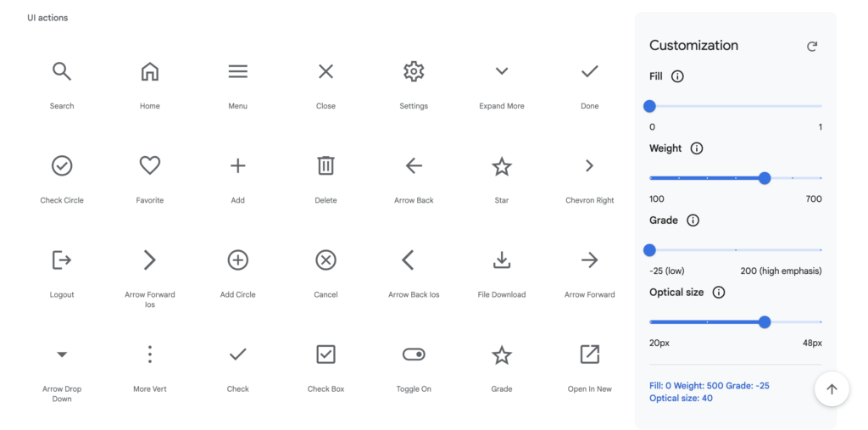The height and width of the screenshot is (430, 868).
Task: Choose the Open In New icon
Action: [x=590, y=355]
